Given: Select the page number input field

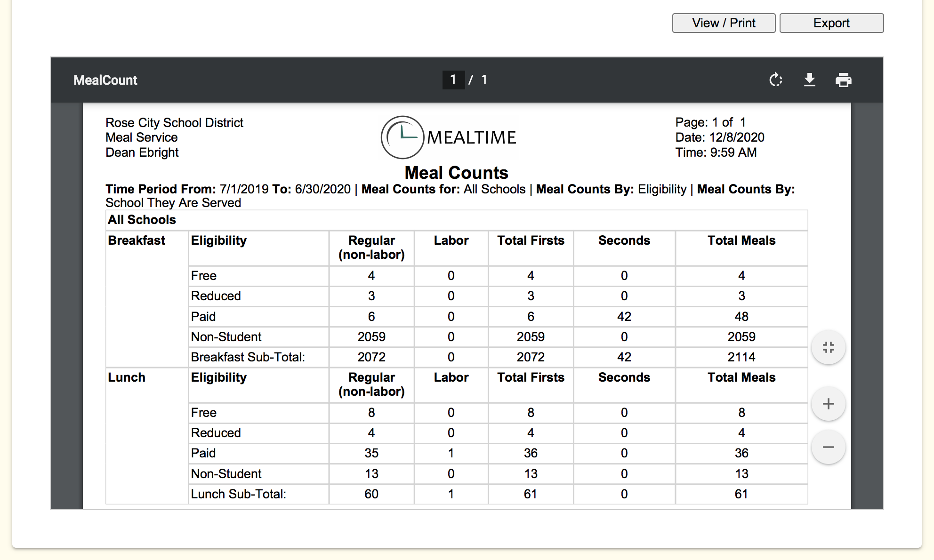Looking at the screenshot, I should [x=453, y=80].
